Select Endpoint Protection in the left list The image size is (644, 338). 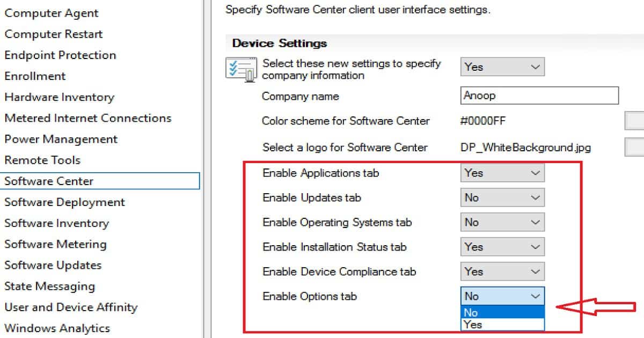point(60,55)
